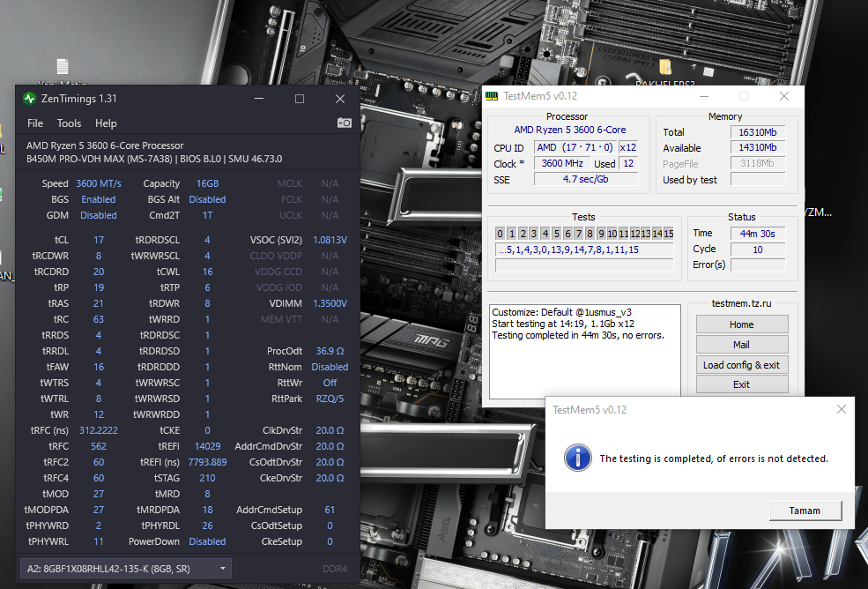Click the BGS Enabled value
This screenshot has height=589, width=868.
[99, 199]
